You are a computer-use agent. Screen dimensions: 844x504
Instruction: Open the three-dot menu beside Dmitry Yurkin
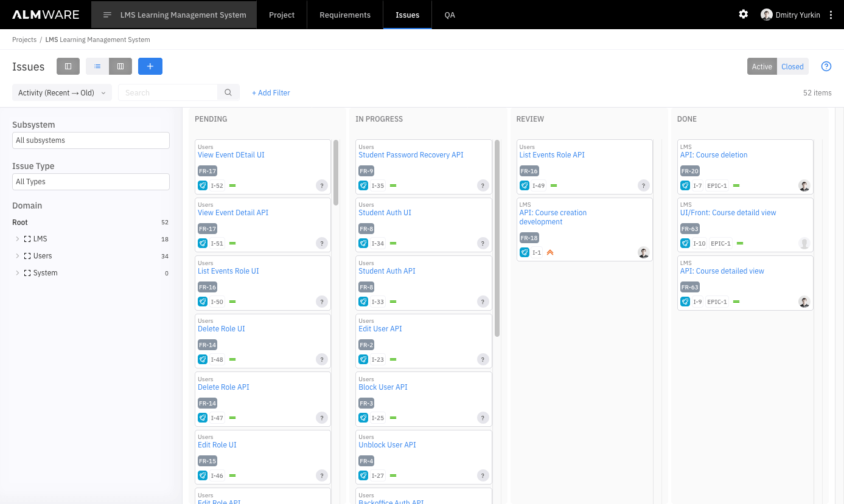coord(831,15)
